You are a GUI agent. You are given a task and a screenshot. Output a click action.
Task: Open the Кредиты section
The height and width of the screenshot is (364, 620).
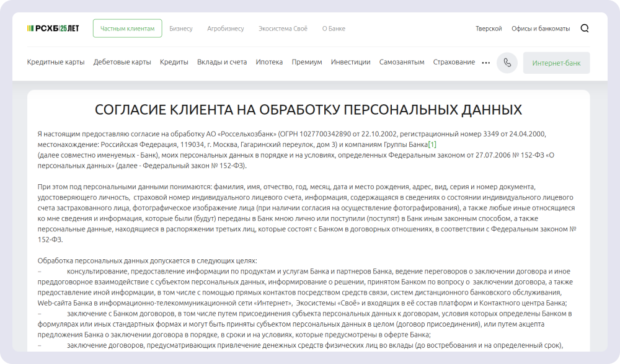tap(173, 62)
